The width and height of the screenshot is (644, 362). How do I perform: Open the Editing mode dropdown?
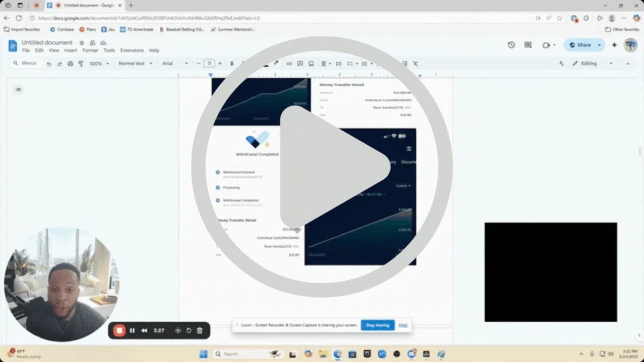coord(592,63)
